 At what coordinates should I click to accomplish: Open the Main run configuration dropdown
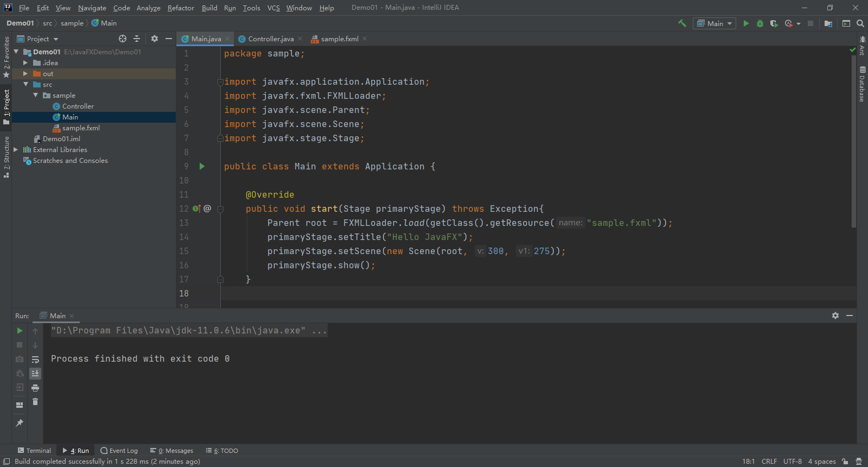714,23
